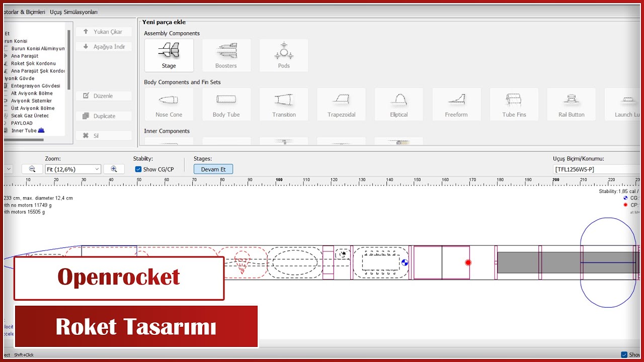Click the component tree vertical scrollbar
The height and width of the screenshot is (362, 644).
pos(69,60)
